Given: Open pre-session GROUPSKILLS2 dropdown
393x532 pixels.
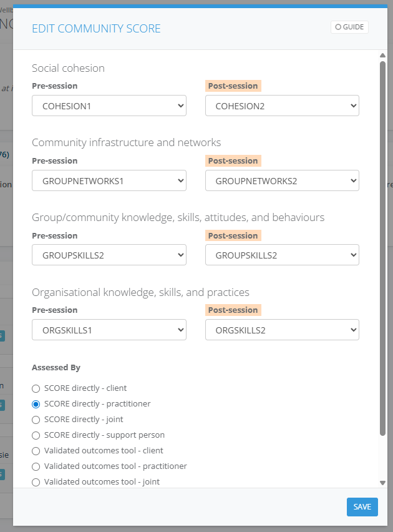Looking at the screenshot, I should coord(109,255).
